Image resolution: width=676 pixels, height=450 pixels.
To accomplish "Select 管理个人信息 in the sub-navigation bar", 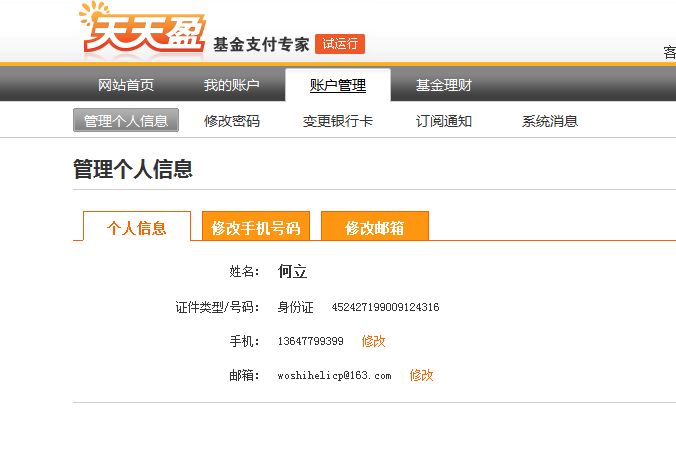I will pyautogui.click(x=126, y=121).
